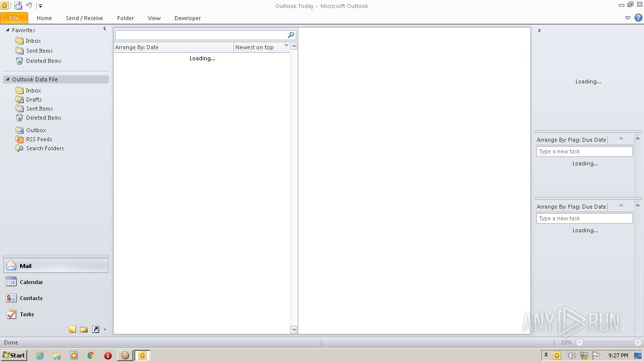Click the lower Type a new task field

pos(584,218)
